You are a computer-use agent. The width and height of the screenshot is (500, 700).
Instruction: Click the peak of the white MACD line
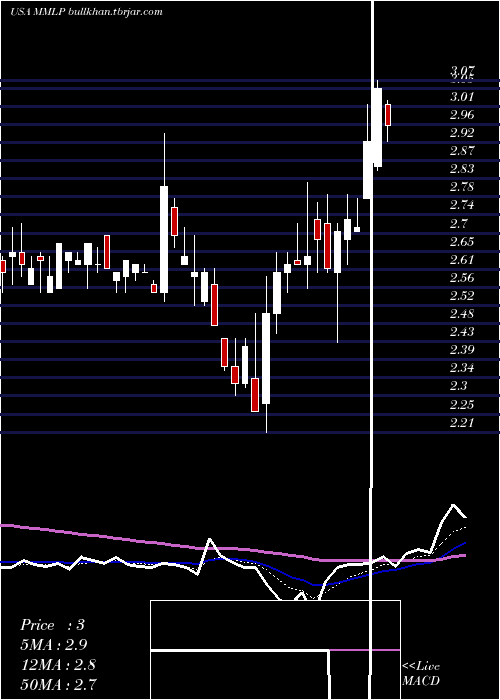pos(454,505)
